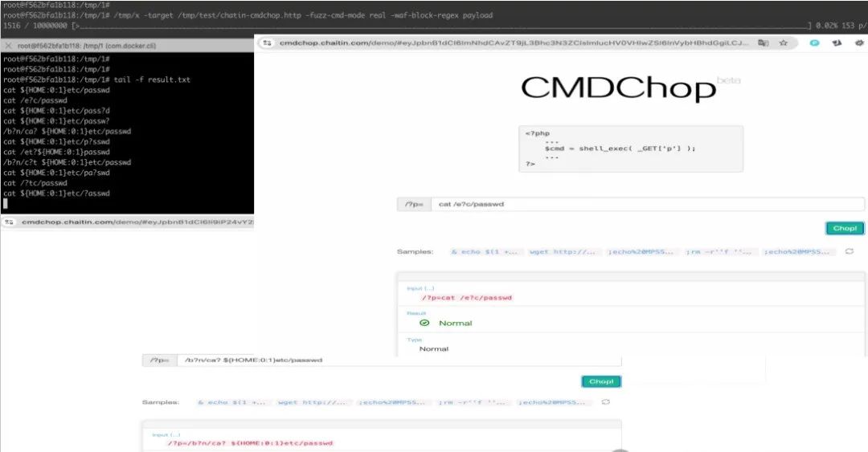Focus the input field containing cat /e?c/passwd

[648, 204]
